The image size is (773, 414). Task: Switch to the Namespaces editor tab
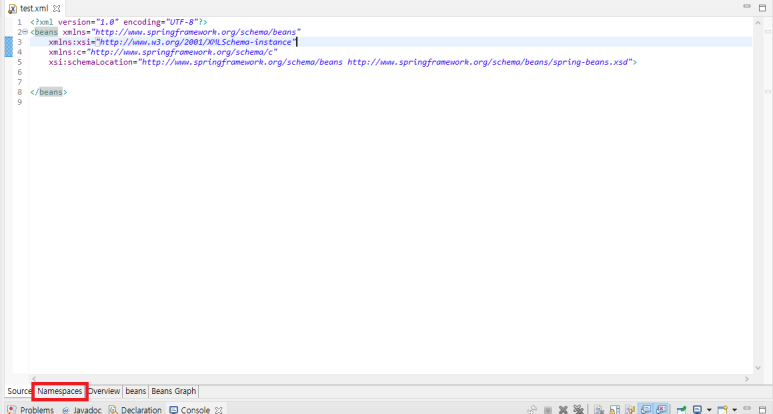(x=60, y=391)
